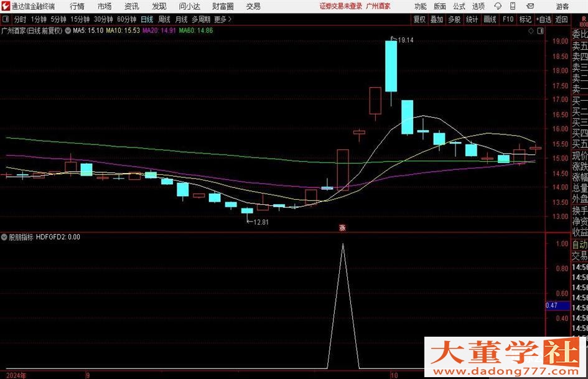Expand the 更多 period options
This screenshot has width=588, height=379.
coord(221,19)
